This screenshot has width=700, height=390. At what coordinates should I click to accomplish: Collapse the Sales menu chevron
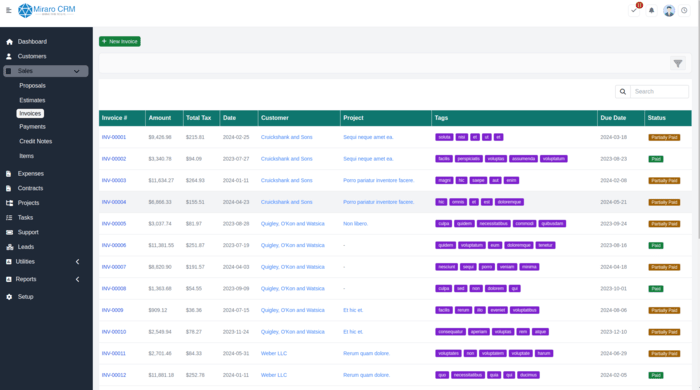77,71
